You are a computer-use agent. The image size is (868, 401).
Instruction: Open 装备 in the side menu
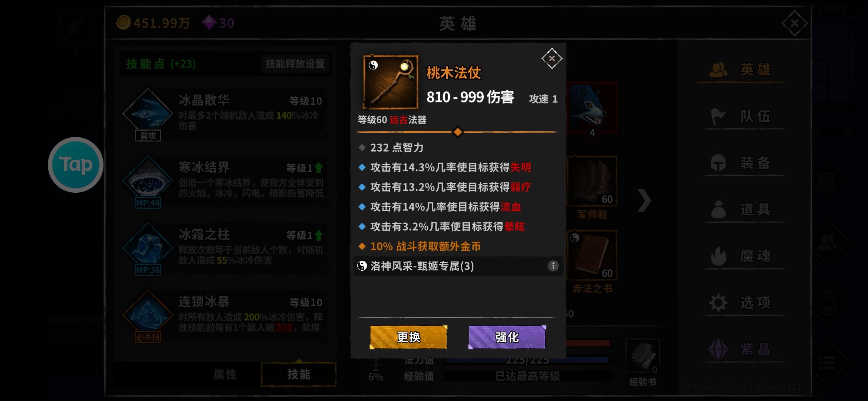pyautogui.click(x=741, y=163)
